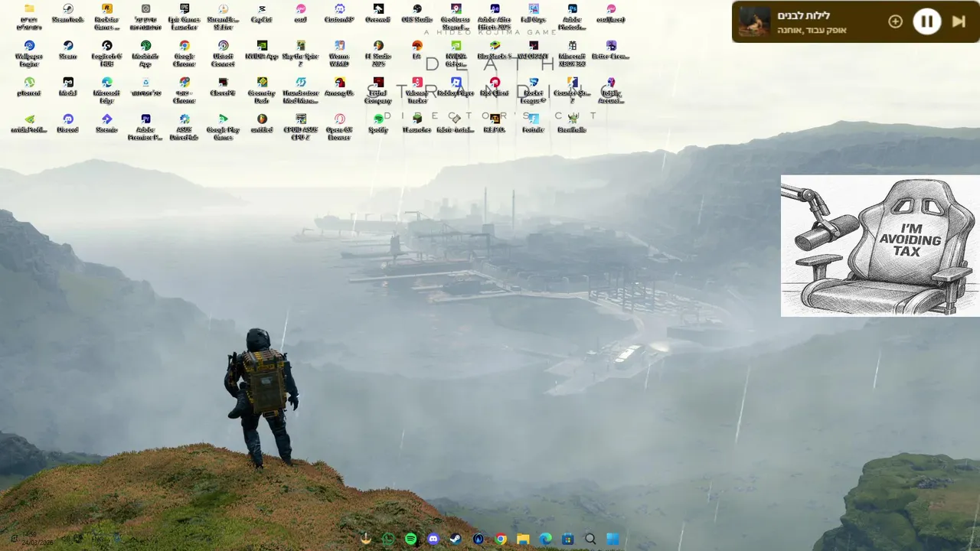Select the Ubisoft Connect desktop icon
980x551 pixels.
(x=223, y=54)
